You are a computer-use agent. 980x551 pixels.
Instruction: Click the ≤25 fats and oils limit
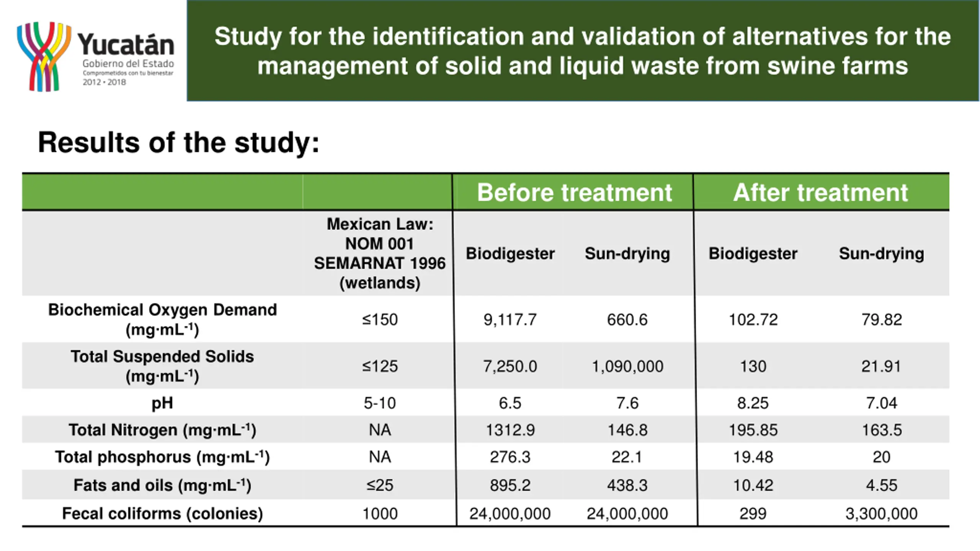[x=379, y=486]
